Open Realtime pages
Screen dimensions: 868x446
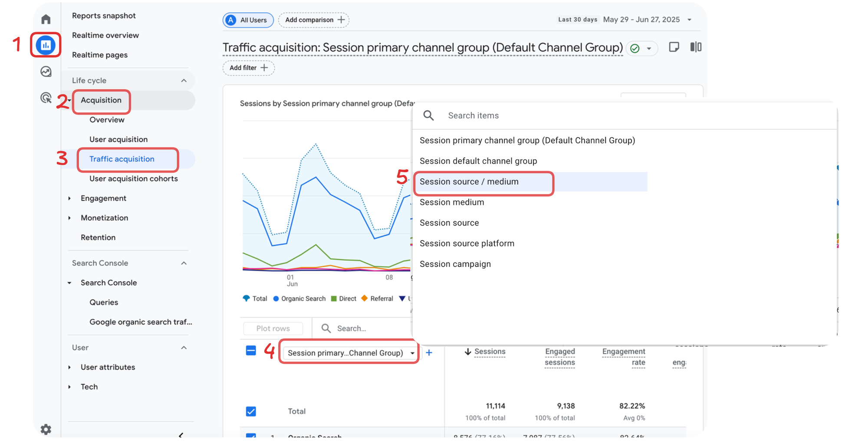click(x=100, y=55)
